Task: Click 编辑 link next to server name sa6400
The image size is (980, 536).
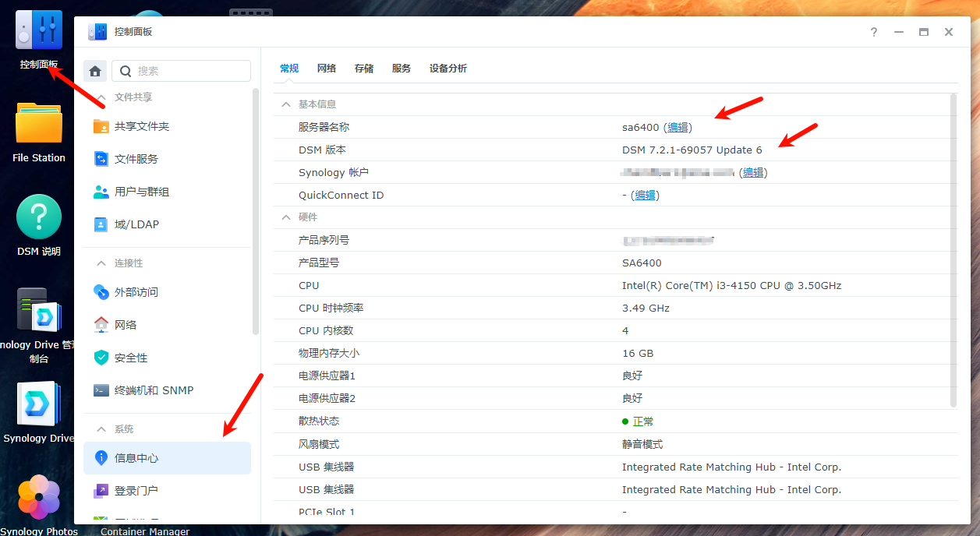Action: click(x=678, y=127)
